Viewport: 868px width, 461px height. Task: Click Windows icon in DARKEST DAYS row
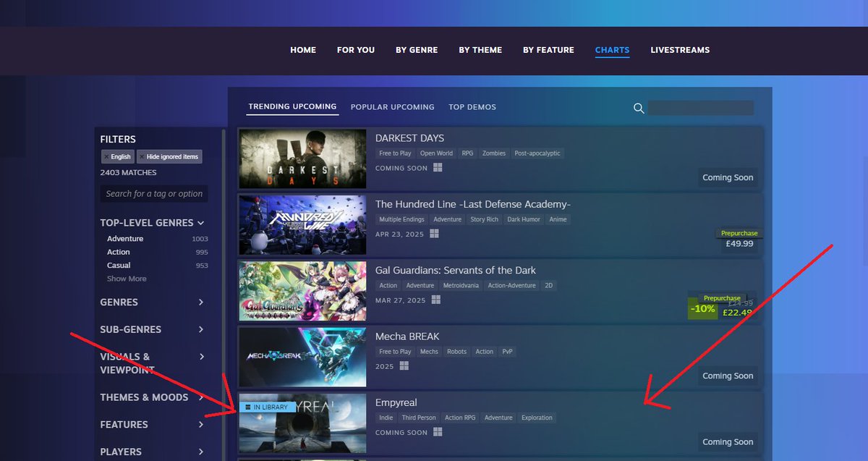click(438, 167)
